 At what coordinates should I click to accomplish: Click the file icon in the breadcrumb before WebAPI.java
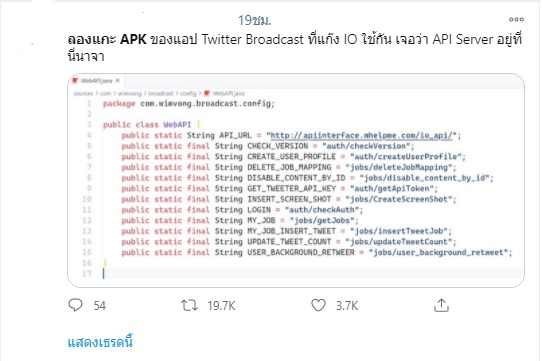tap(207, 93)
